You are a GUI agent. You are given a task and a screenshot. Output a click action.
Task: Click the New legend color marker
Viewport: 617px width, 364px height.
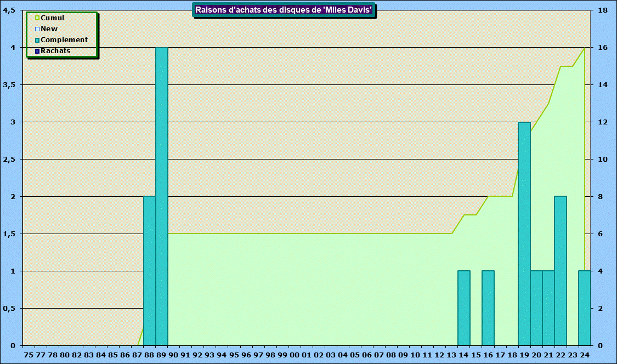tap(37, 29)
